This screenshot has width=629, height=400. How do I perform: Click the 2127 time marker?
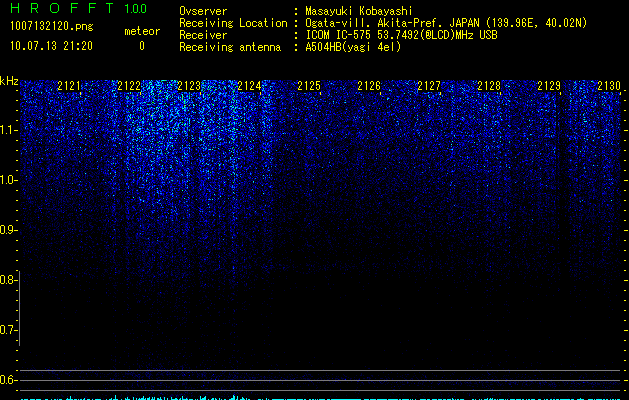pos(429,86)
